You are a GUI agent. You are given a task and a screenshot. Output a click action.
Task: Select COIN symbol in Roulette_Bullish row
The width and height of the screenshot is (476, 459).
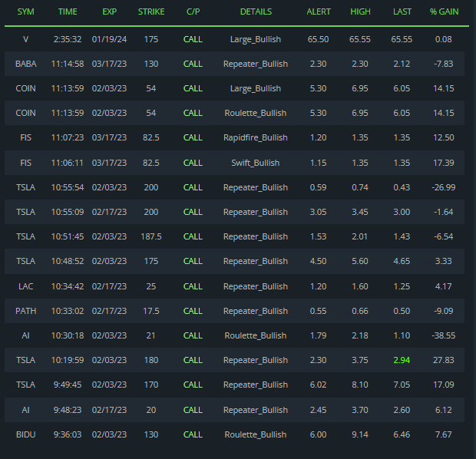pos(26,114)
